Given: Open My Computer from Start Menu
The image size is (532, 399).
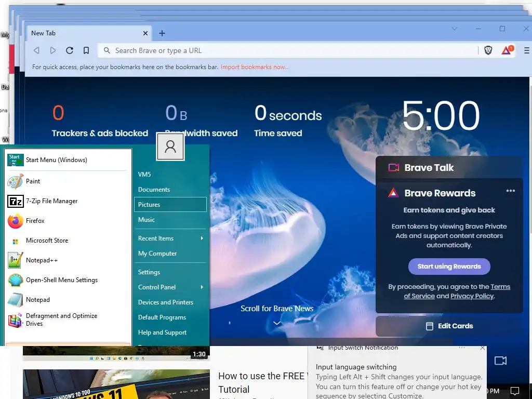Looking at the screenshot, I should [x=170, y=254].
